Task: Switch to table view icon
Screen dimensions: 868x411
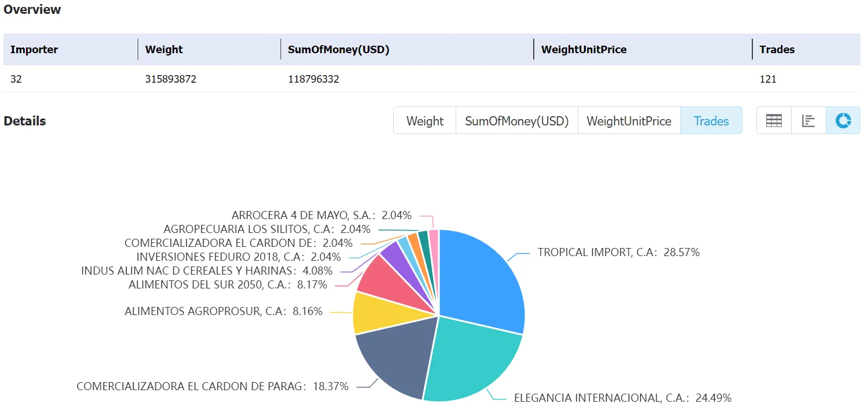Action: pos(774,121)
